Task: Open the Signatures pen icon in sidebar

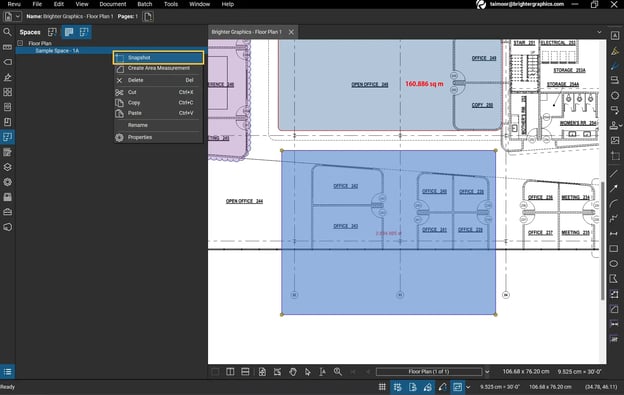Action: [x=7, y=77]
